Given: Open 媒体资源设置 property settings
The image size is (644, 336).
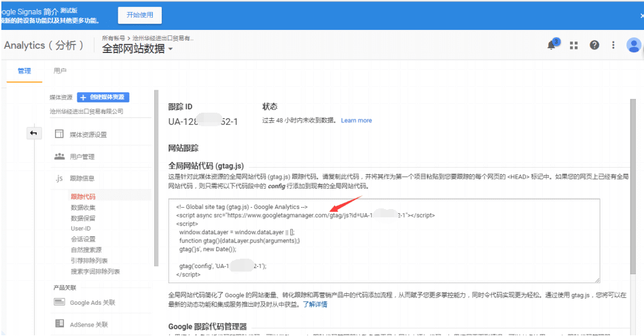Looking at the screenshot, I should pyautogui.click(x=88, y=134).
